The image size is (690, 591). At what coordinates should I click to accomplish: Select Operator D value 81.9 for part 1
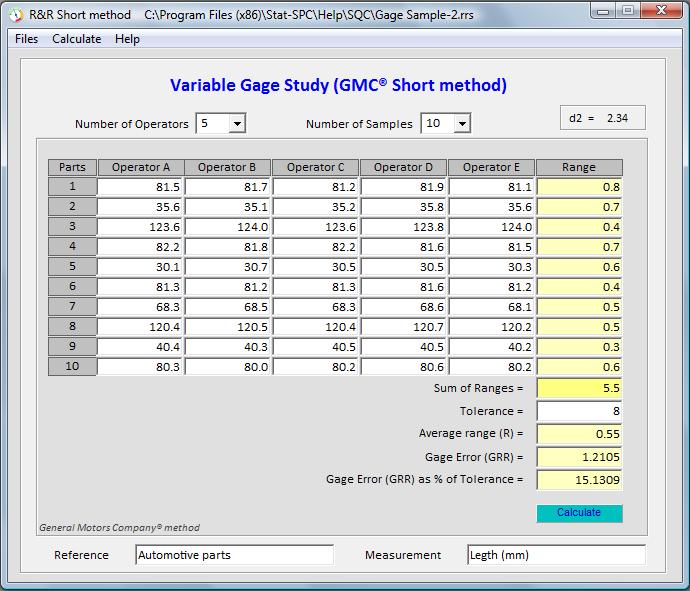[404, 187]
